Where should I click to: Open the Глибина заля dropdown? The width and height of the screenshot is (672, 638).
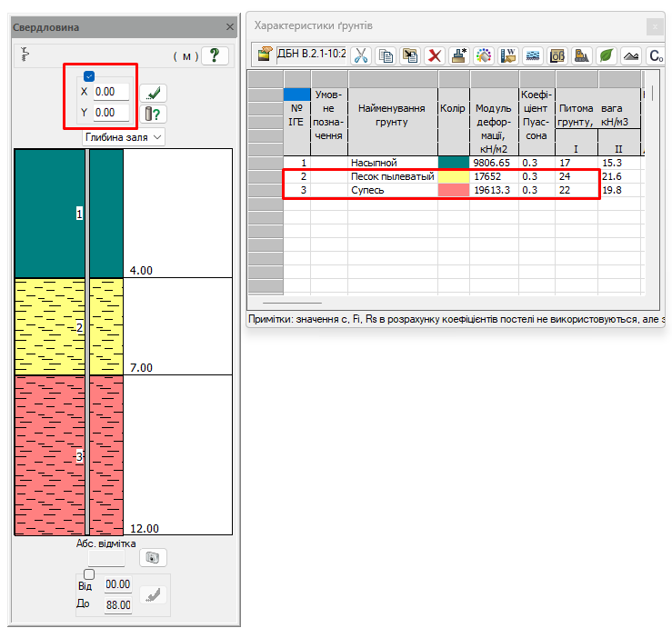124,137
